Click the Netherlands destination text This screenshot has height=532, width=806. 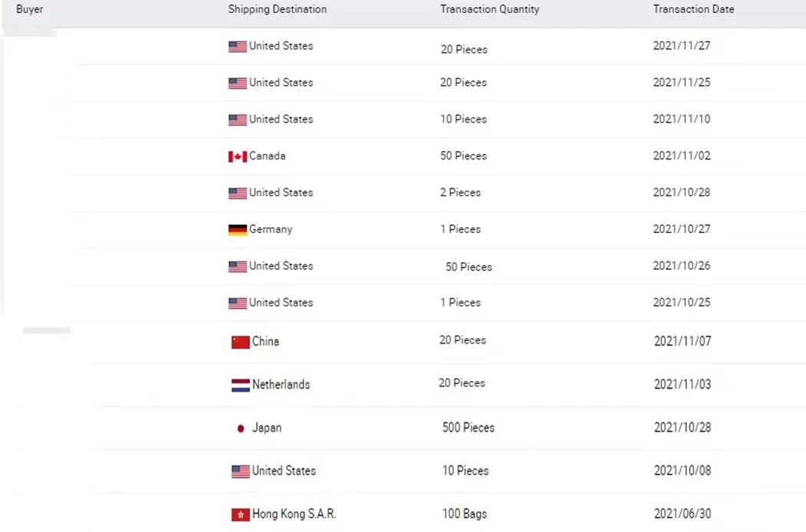281,385
